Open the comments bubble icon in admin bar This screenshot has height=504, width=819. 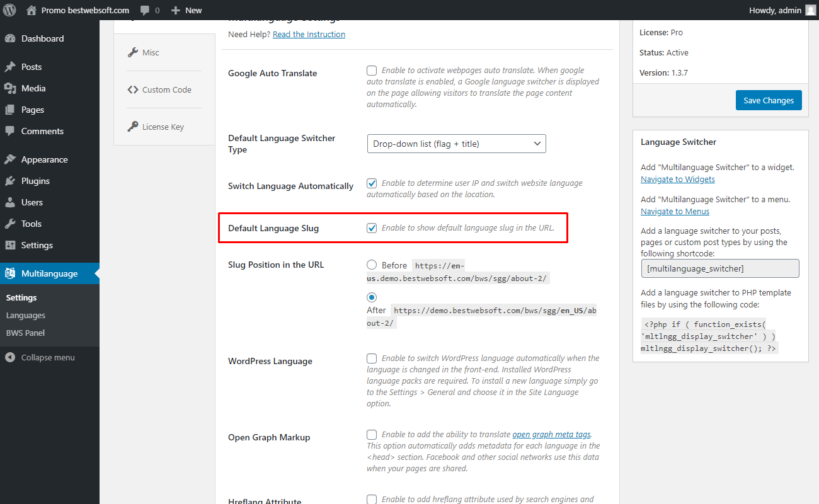145,11
